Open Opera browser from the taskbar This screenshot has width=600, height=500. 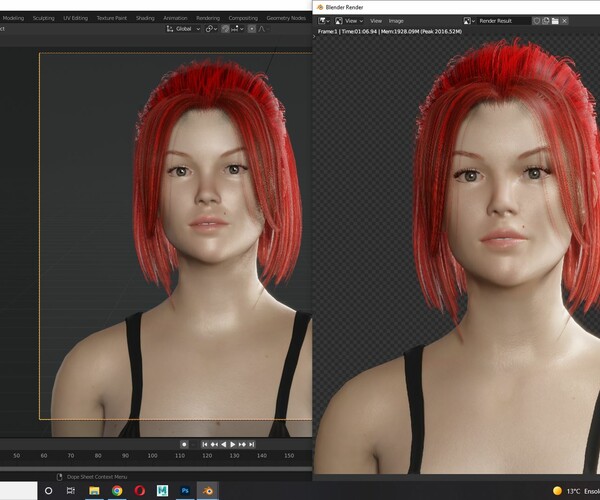coord(140,490)
